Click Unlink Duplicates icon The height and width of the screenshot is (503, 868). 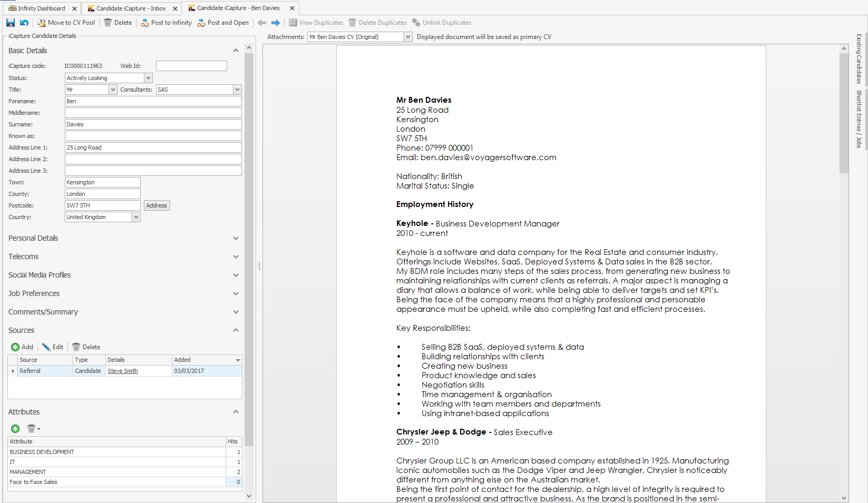pos(416,23)
